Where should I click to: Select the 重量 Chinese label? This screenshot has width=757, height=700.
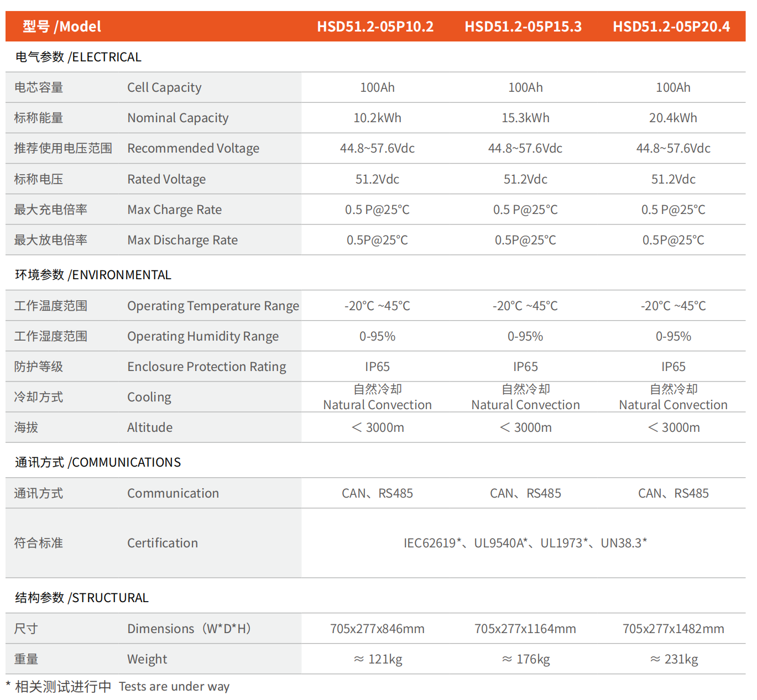[x=27, y=659]
